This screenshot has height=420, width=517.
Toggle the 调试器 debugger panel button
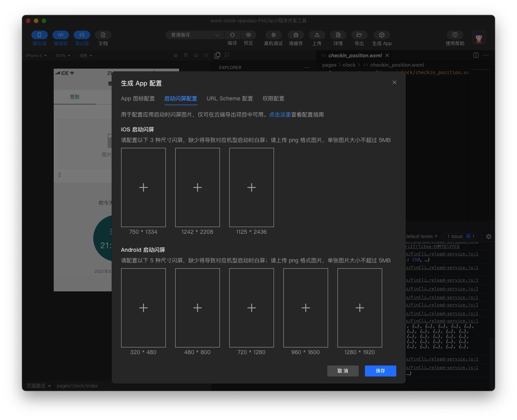pyautogui.click(x=82, y=35)
